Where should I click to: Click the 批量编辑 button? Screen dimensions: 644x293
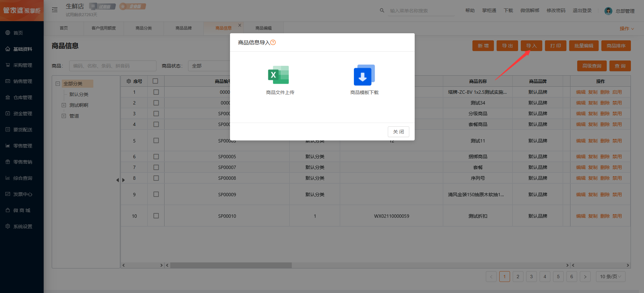[x=584, y=46]
